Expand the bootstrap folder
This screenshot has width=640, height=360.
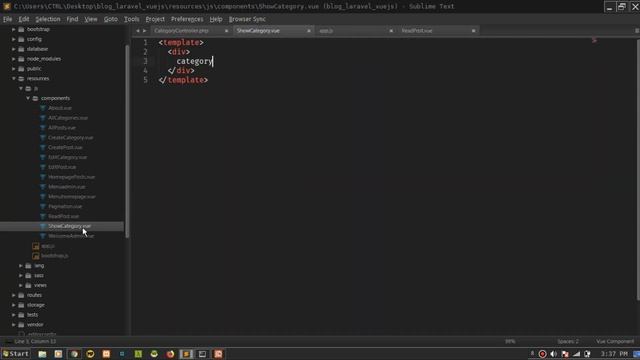pos(14,29)
